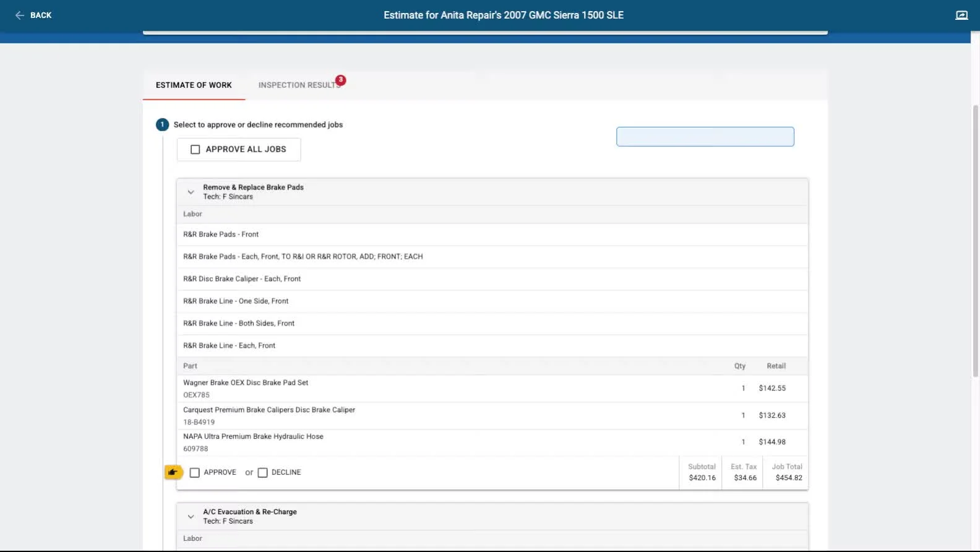The image size is (980, 552).
Task: Click the Job Total $454.82 value
Action: click(789, 478)
